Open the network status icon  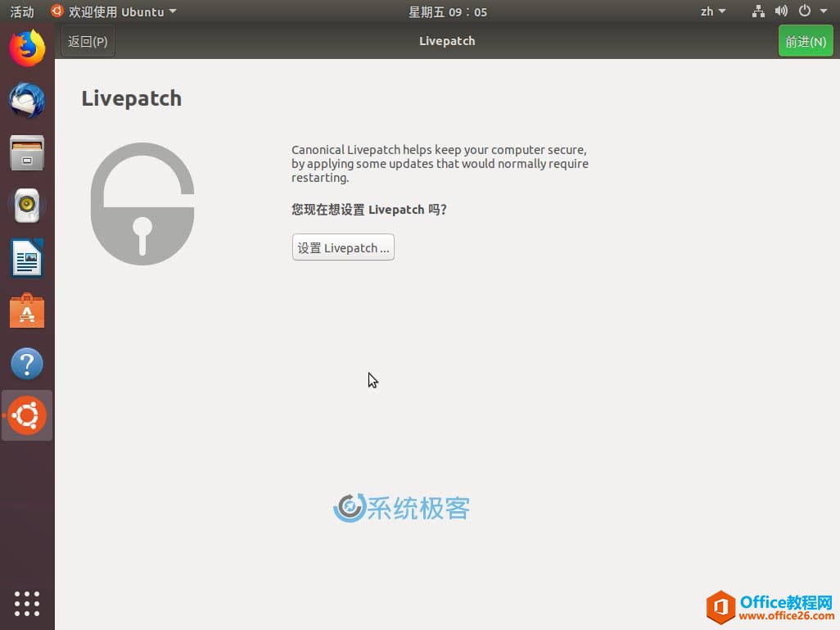pyautogui.click(x=758, y=11)
